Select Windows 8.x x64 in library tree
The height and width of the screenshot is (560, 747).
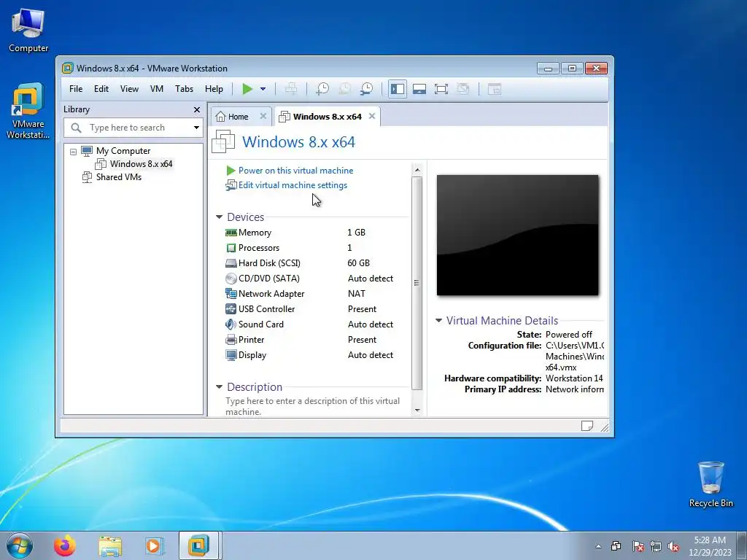click(141, 164)
